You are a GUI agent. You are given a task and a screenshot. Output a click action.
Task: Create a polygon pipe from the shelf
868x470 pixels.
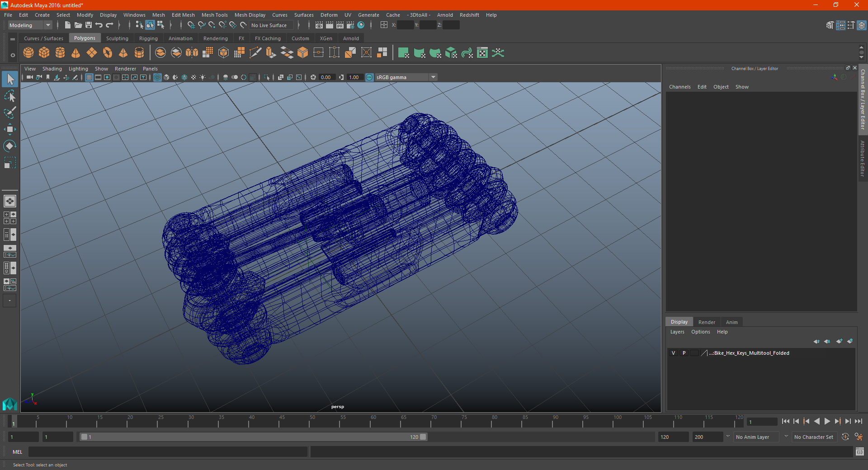pos(139,53)
